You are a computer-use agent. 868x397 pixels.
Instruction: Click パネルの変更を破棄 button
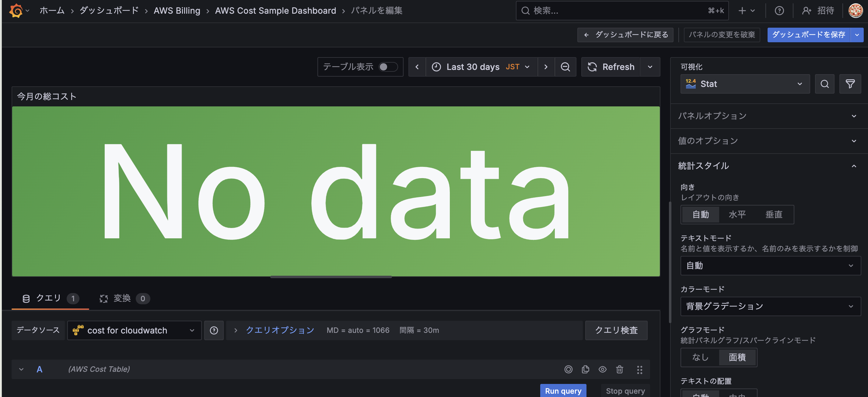[x=722, y=35]
